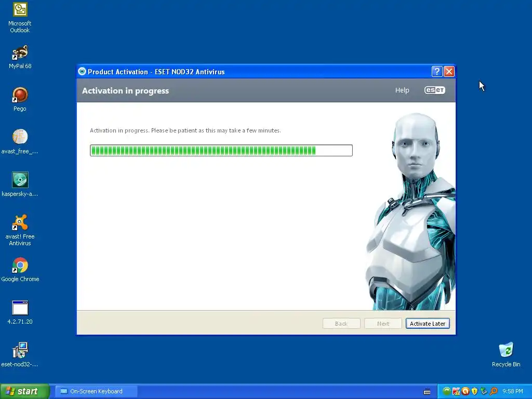The height and width of the screenshot is (399, 532).
Task: Click the 9:58 PM taskbar clock
Action: click(512, 391)
